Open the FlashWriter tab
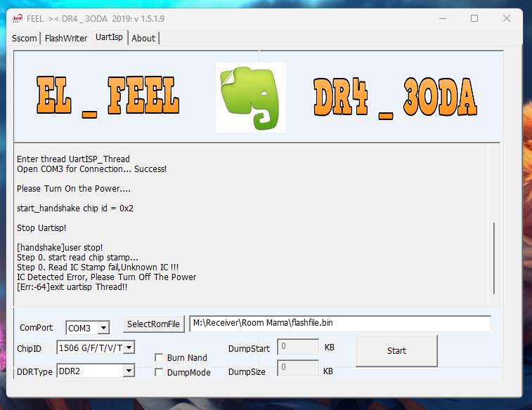 coord(66,39)
